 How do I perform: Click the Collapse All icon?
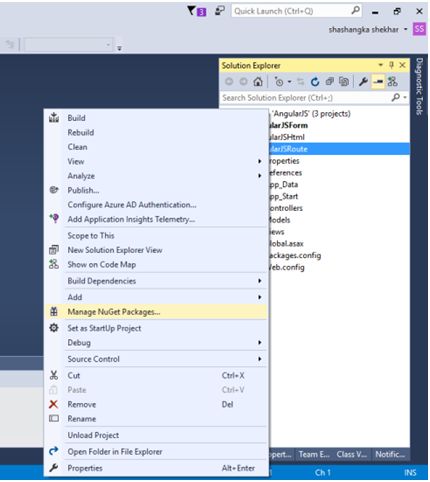coord(330,82)
